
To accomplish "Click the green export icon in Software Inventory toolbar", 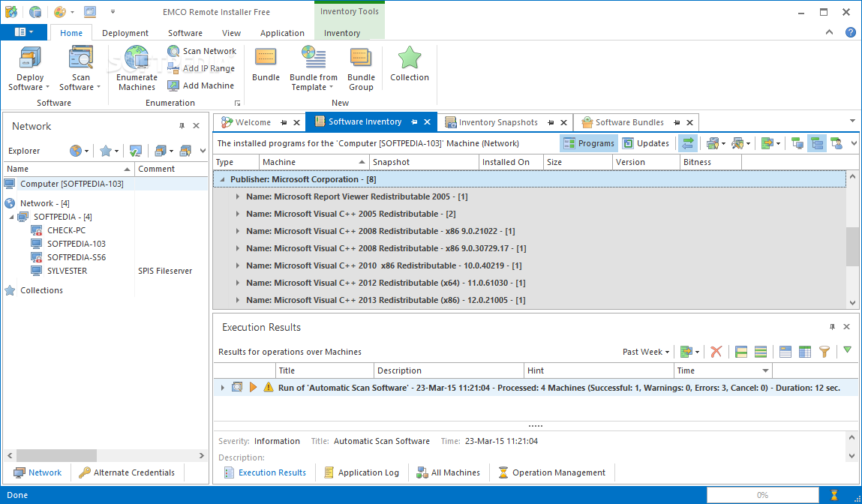I will 767,143.
